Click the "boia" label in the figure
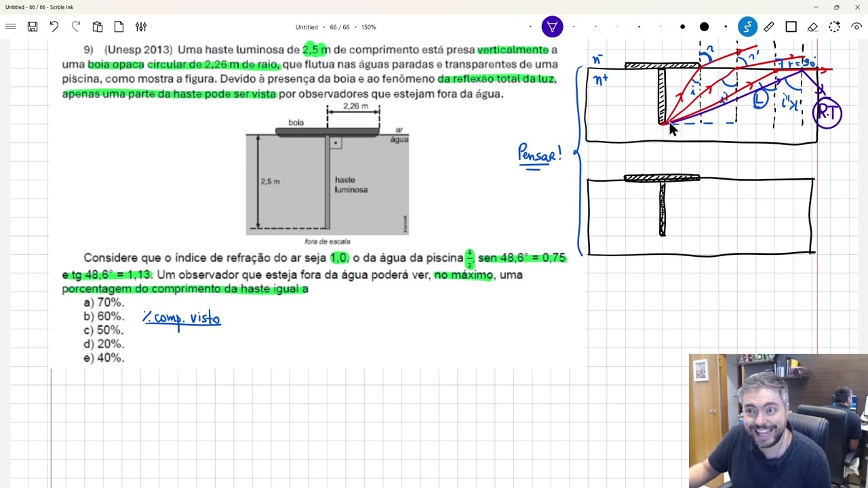The height and width of the screenshot is (488, 868). pos(296,123)
